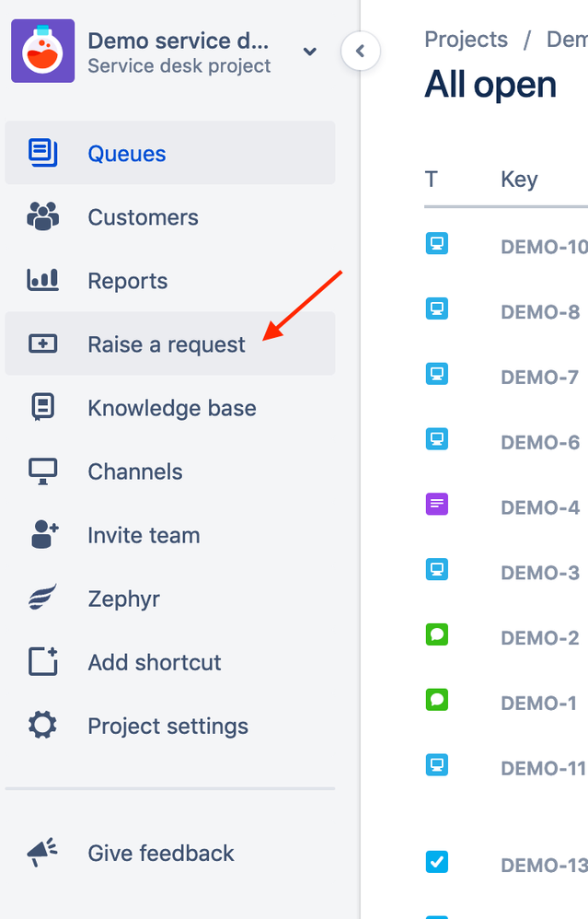Open issue DEMO-8
588x919 pixels.
point(540,312)
